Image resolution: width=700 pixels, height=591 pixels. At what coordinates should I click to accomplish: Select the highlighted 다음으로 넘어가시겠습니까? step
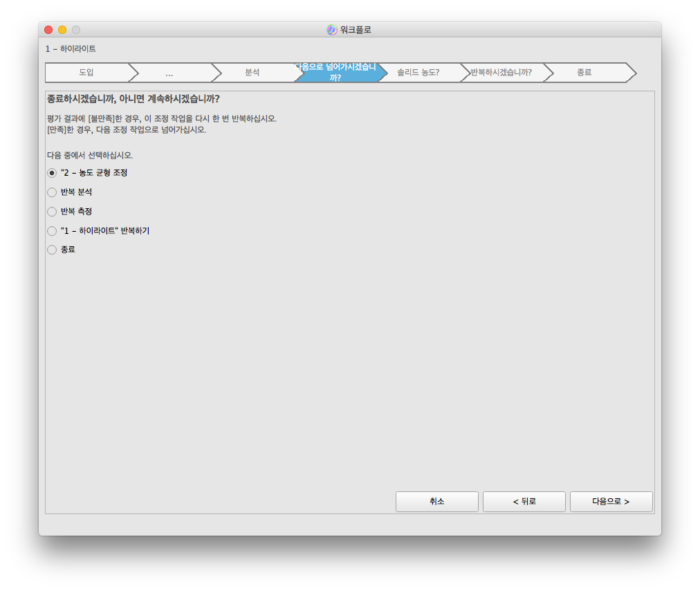(x=335, y=73)
